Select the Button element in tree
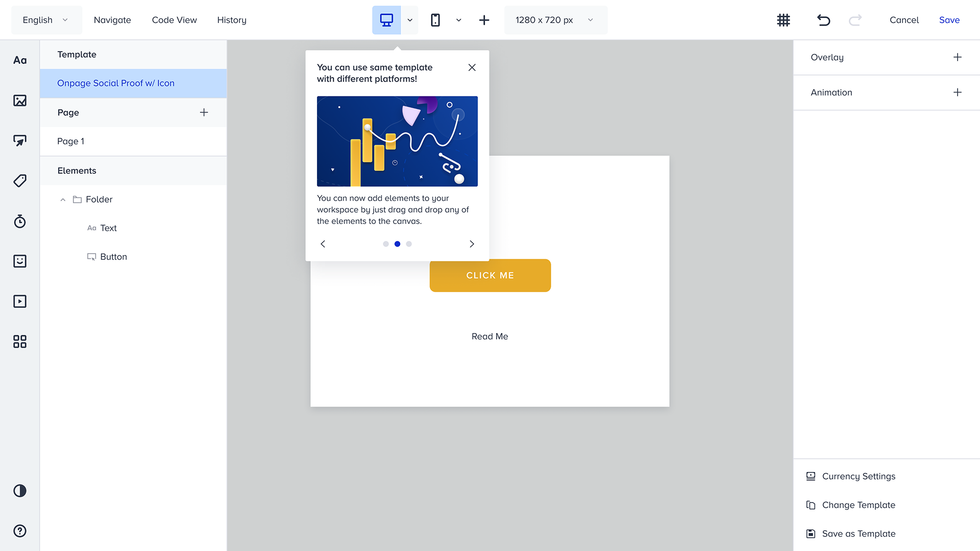Screen dimensions: 980x551 coord(113,257)
